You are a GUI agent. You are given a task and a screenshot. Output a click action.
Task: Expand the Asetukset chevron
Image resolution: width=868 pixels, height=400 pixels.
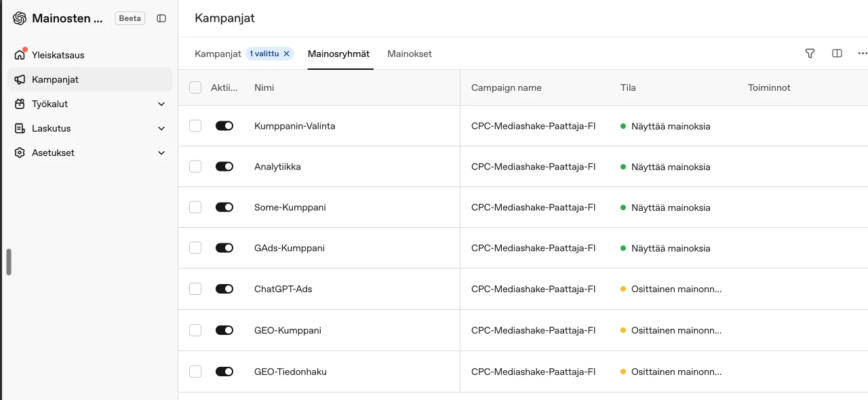click(161, 153)
